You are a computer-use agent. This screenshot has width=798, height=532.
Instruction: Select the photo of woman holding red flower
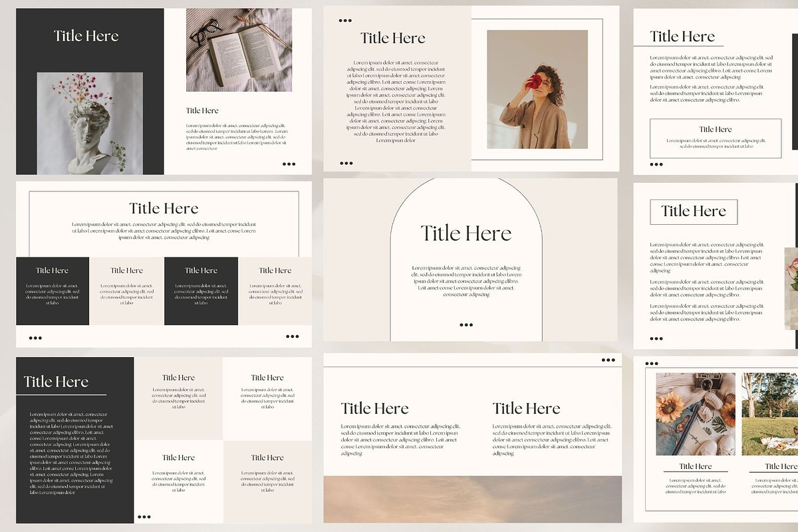tap(537, 89)
